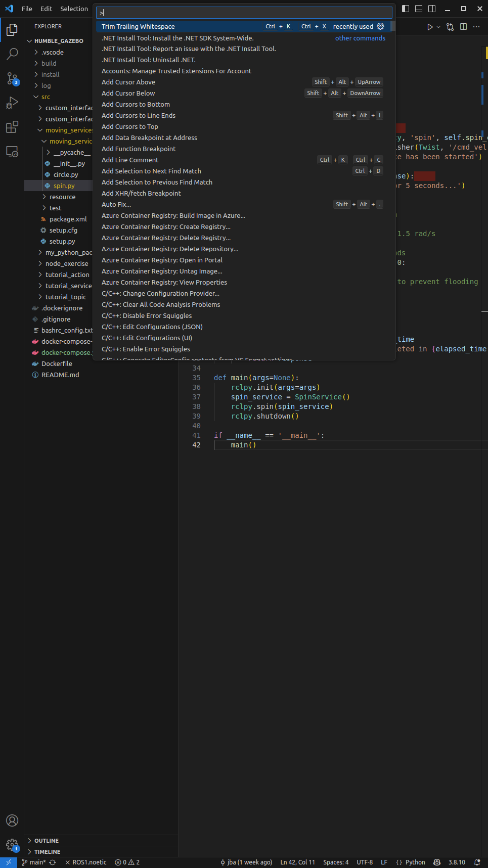Click Python language mode in status bar
The height and width of the screenshot is (868, 488).
pos(415,862)
